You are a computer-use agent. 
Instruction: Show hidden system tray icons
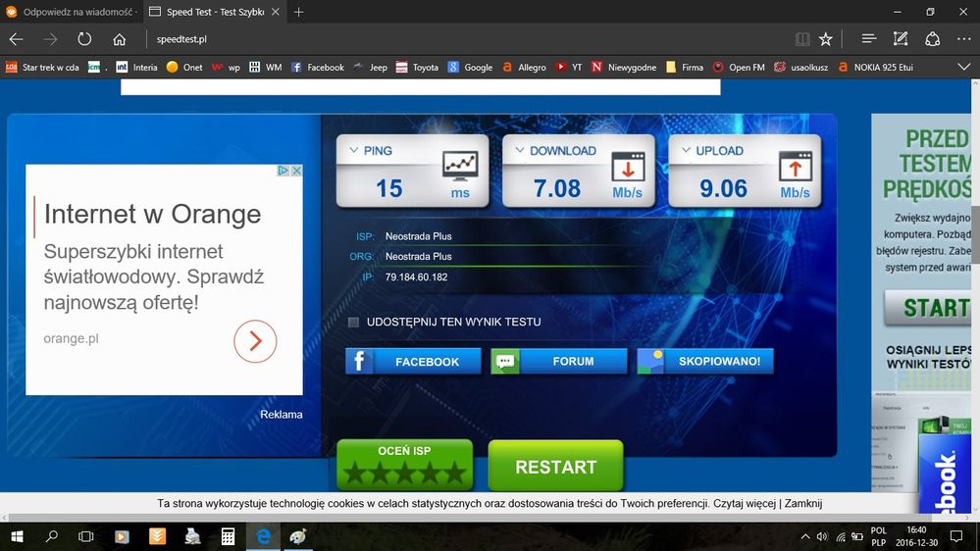pos(805,536)
